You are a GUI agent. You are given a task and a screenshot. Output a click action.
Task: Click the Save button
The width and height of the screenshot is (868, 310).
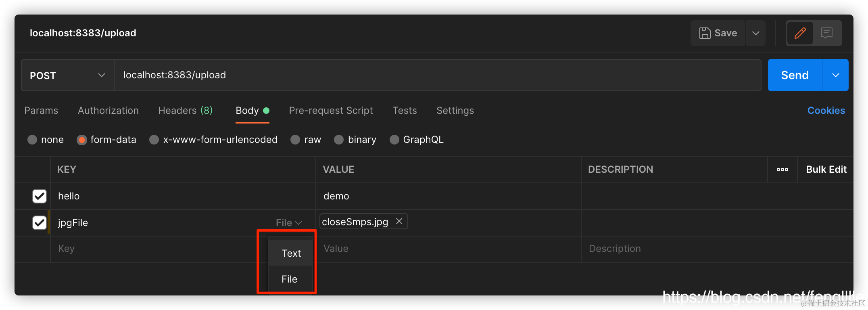718,33
